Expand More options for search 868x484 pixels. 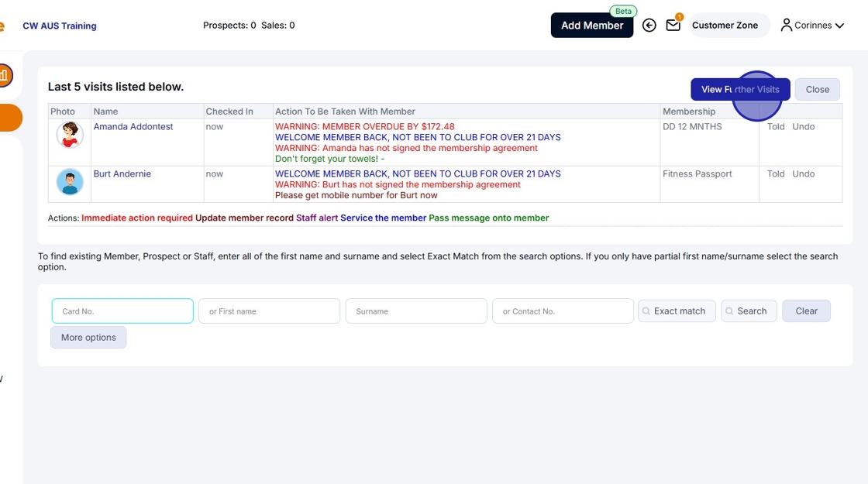[88, 338]
